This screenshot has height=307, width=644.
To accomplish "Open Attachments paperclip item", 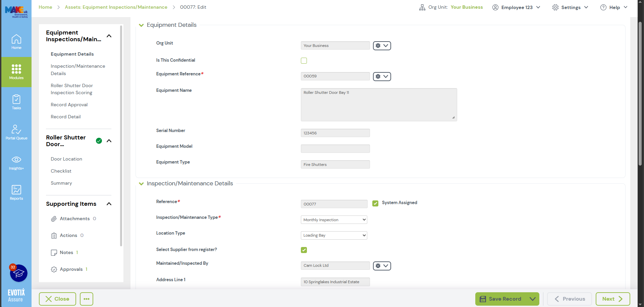I will [74, 219].
